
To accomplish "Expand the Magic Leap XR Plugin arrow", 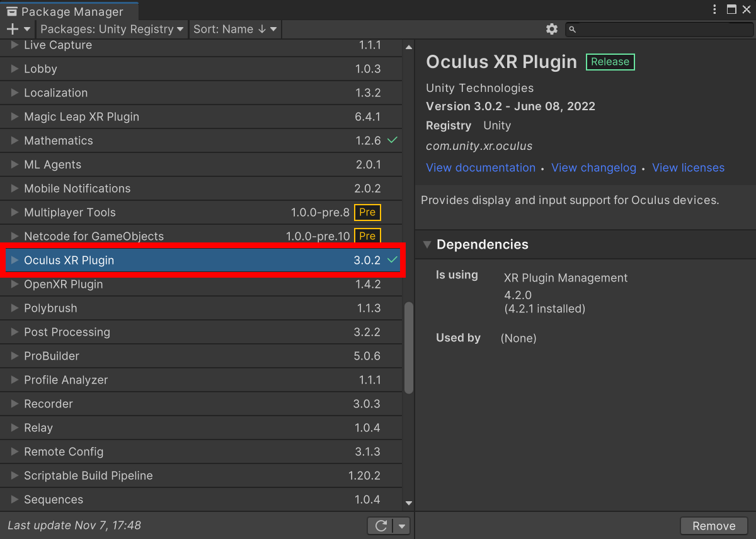I will pos(14,116).
